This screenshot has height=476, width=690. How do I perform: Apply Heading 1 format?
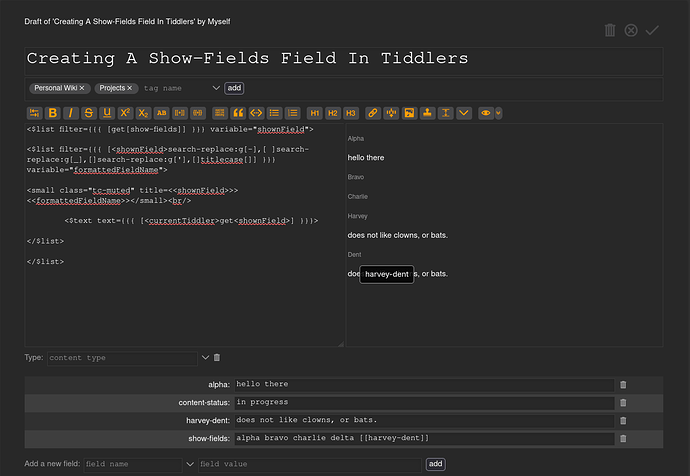[x=315, y=113]
